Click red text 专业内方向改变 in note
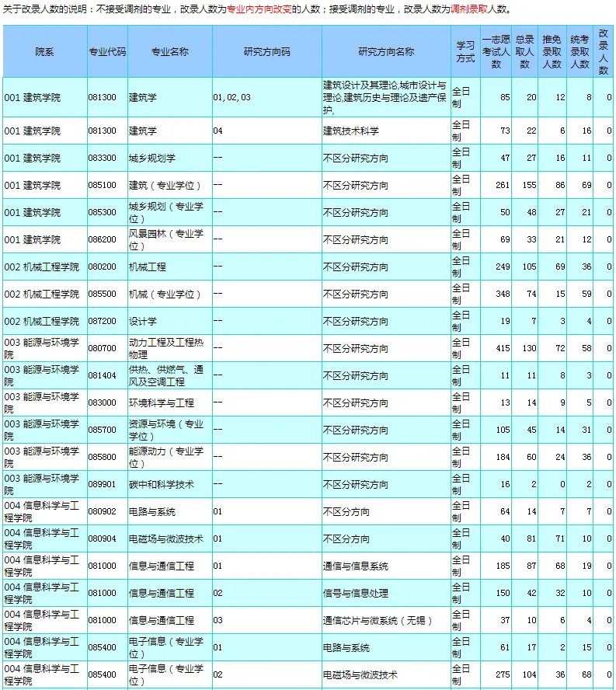The image size is (616, 690). pyautogui.click(x=259, y=9)
